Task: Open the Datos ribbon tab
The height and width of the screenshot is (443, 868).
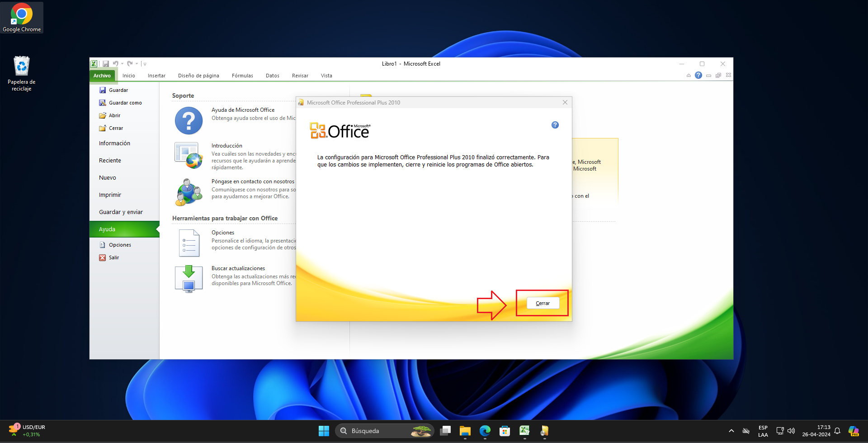Action: (273, 76)
